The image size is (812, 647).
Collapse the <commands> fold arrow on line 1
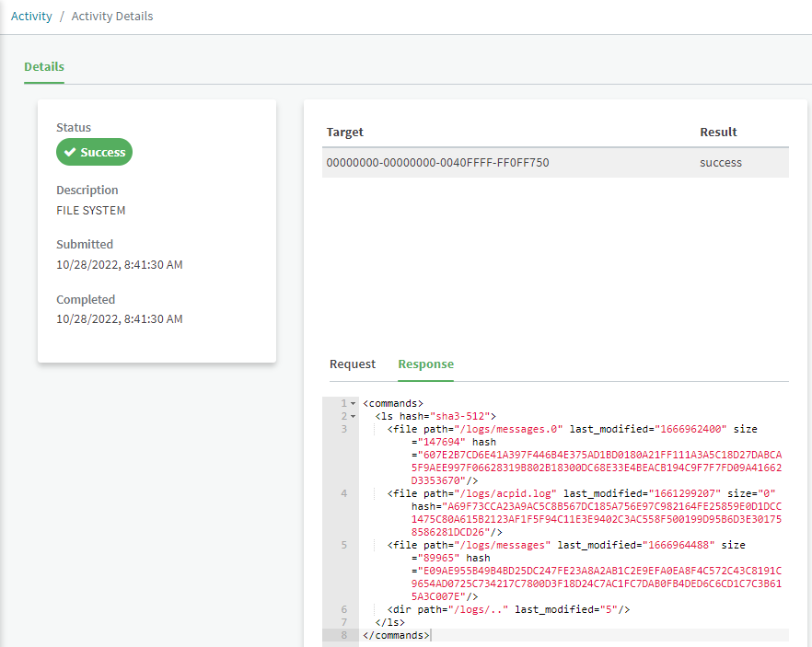coord(354,404)
